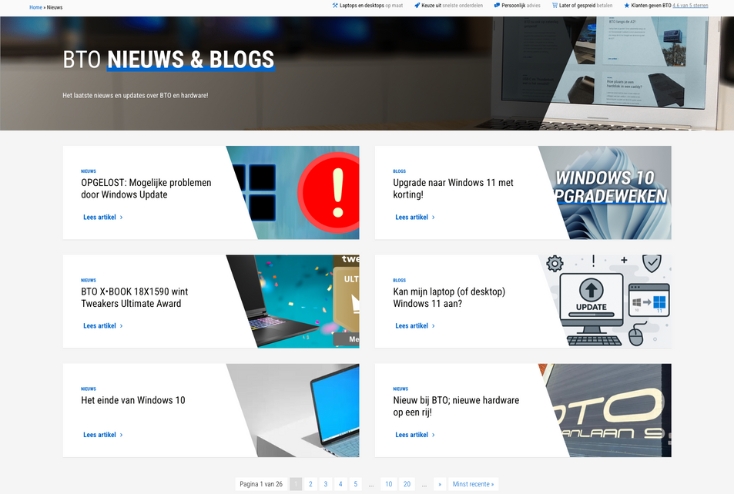Click the chat icon beside 'Persoonlijk advies'
The height and width of the screenshot is (494, 734).
point(497,5)
